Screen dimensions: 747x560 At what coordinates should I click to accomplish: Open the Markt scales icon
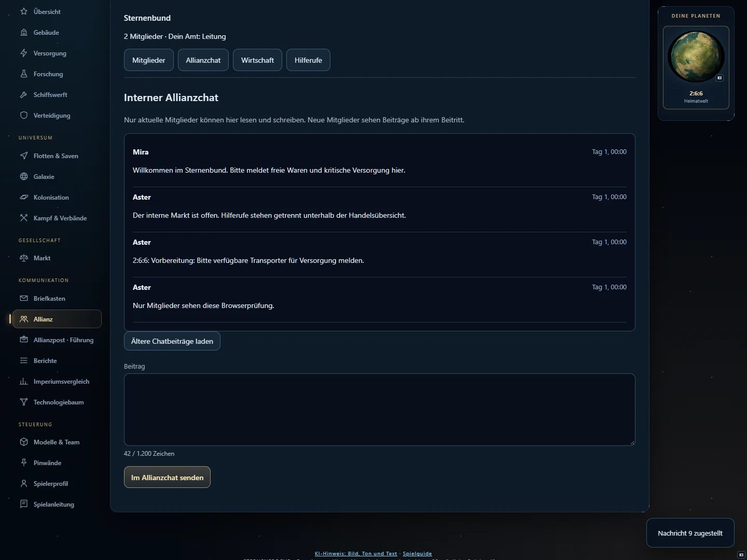[24, 258]
